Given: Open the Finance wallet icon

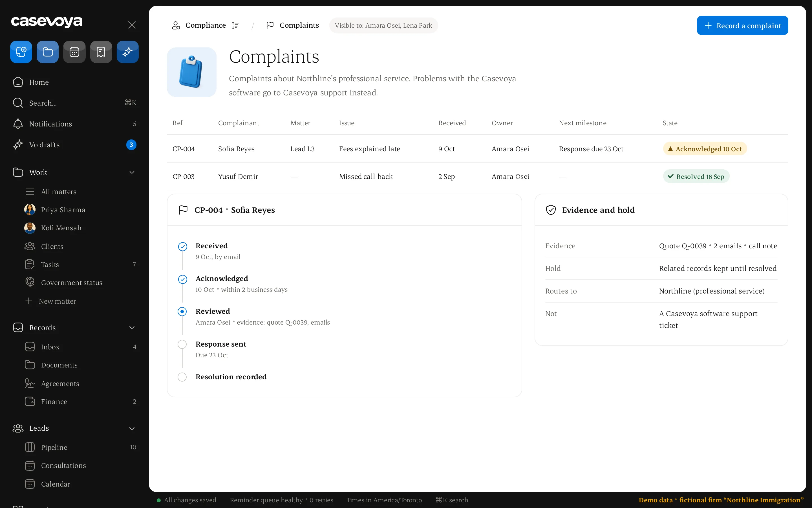Looking at the screenshot, I should tap(30, 402).
